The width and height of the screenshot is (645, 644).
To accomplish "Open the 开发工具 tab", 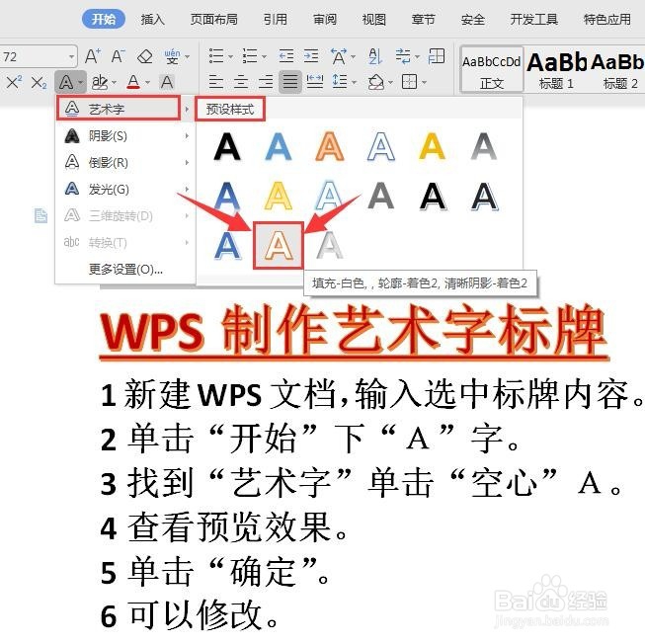I will [534, 20].
